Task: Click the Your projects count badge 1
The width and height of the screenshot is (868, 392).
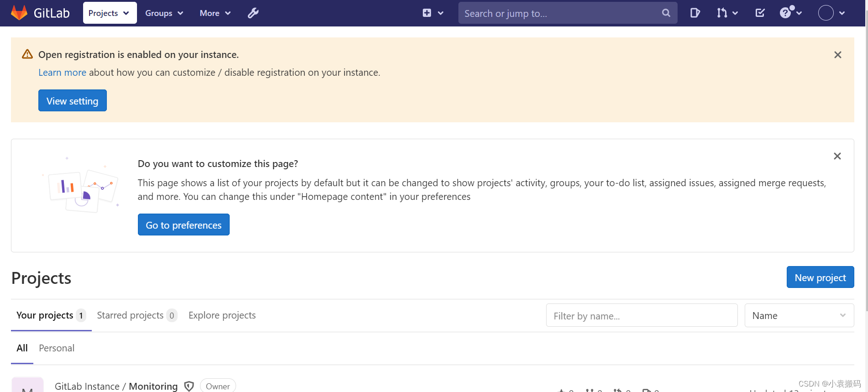Action: click(x=81, y=315)
